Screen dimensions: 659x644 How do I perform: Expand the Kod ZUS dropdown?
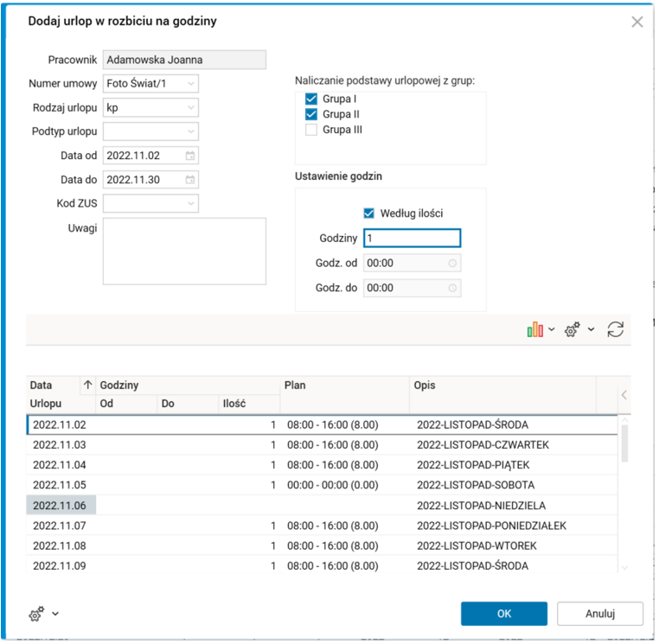[x=190, y=203]
